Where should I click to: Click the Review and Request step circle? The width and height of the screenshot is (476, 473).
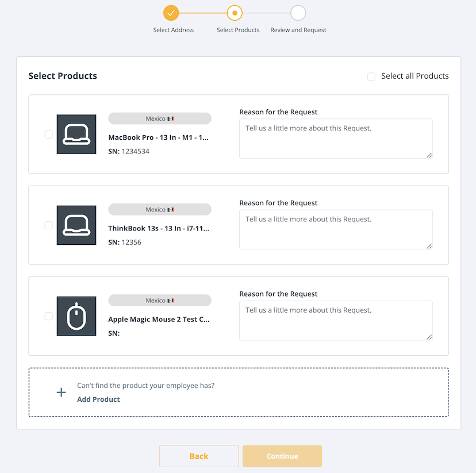tap(298, 13)
